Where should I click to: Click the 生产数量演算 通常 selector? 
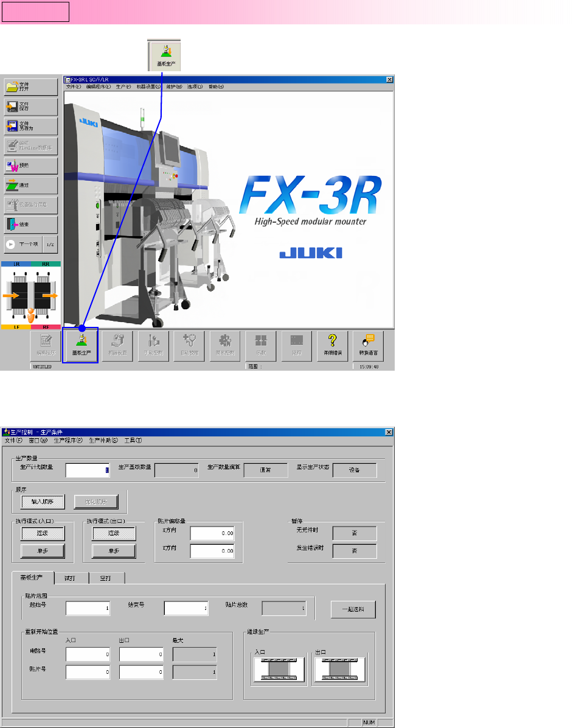tap(265, 471)
